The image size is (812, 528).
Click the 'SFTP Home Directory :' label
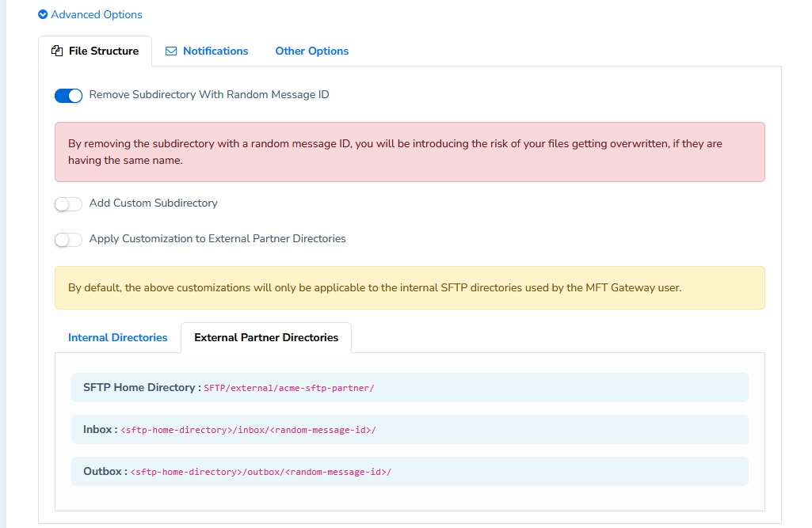tap(143, 387)
